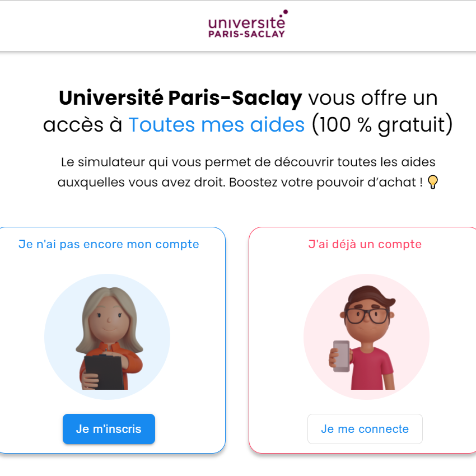This screenshot has height=476, width=476.
Task: Click the smartphone held by the man
Action: 342,356
